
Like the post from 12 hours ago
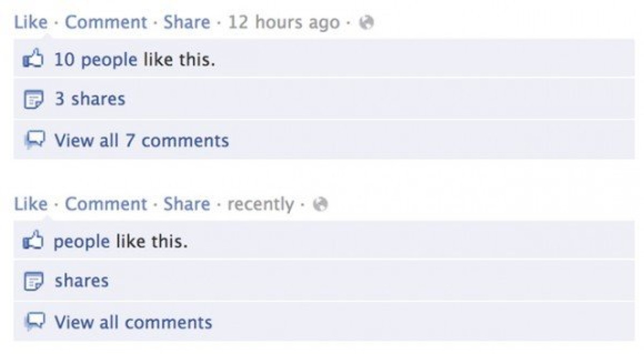point(31,23)
